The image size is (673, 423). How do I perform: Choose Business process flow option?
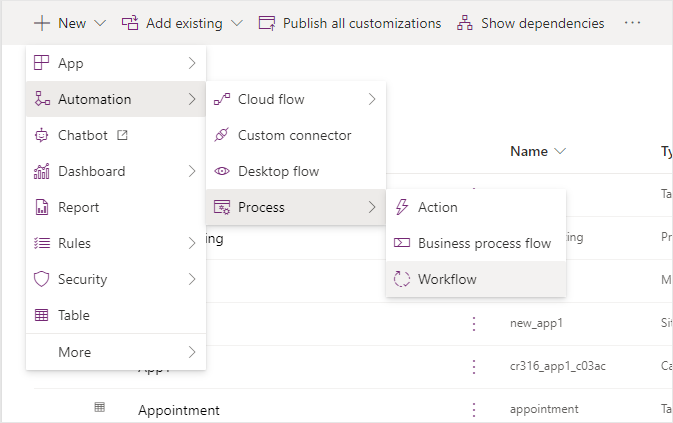pyautogui.click(x=484, y=243)
